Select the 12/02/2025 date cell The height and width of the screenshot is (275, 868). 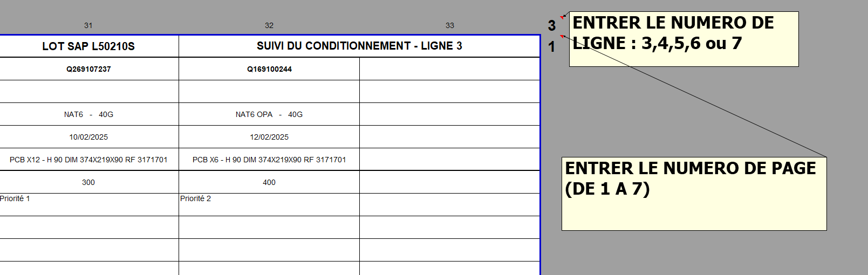(x=269, y=137)
